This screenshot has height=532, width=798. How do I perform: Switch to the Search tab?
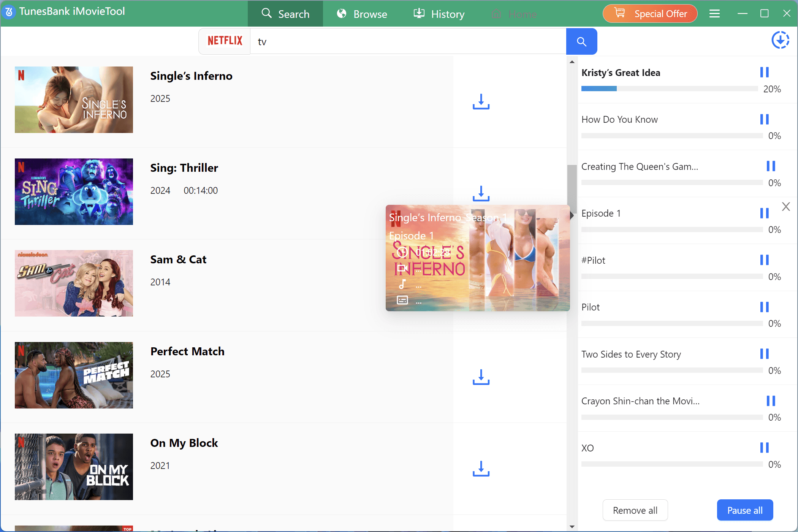[285, 14]
